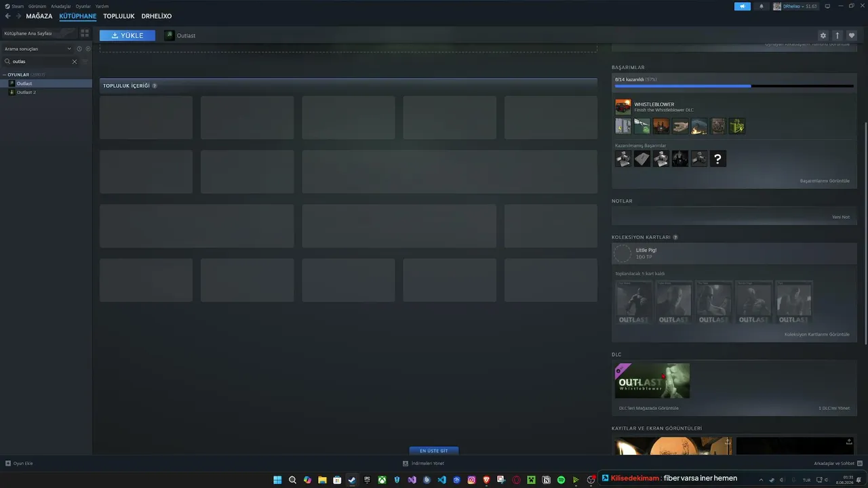
Task: Open the Outlast Whistleblower DLC thumbnail
Action: [x=652, y=381]
